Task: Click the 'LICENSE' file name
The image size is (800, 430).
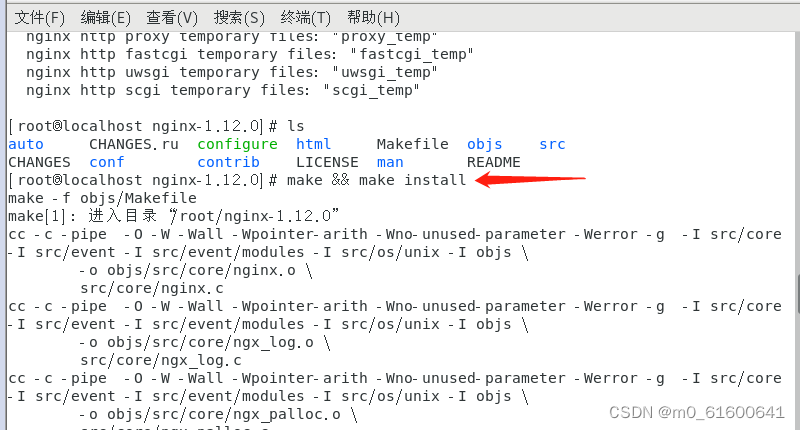Action: pyautogui.click(x=327, y=162)
